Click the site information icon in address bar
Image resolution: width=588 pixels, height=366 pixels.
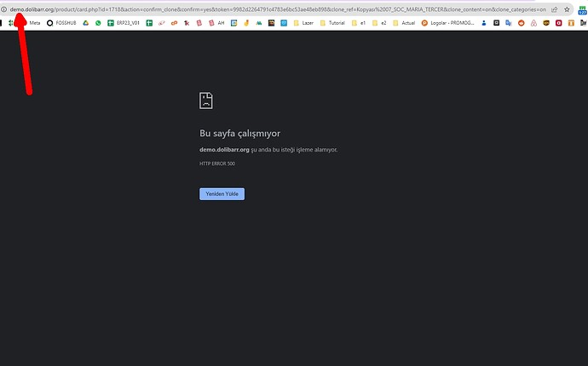click(x=3, y=9)
